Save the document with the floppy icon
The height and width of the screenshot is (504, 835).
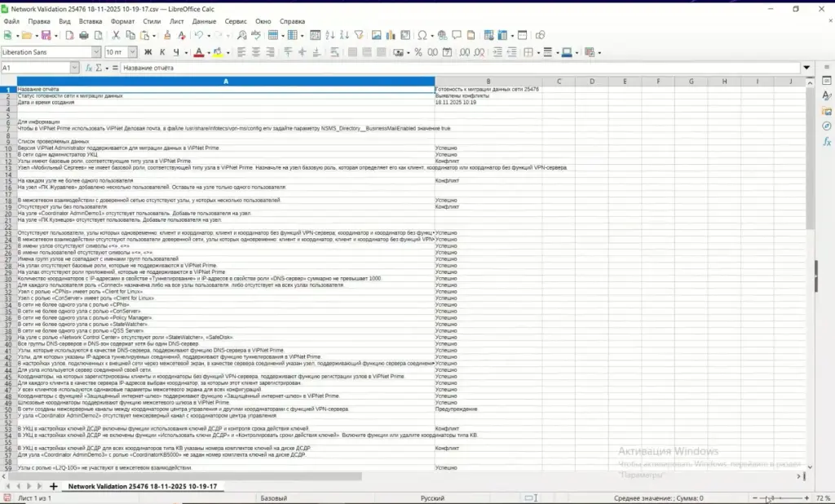(x=46, y=35)
